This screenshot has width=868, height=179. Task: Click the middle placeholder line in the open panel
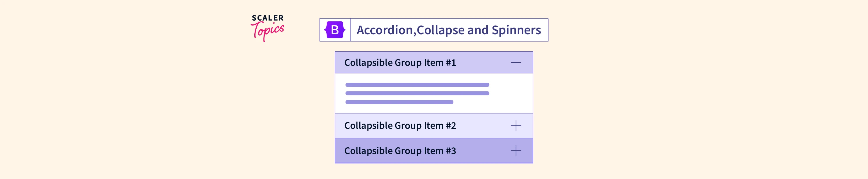click(417, 93)
